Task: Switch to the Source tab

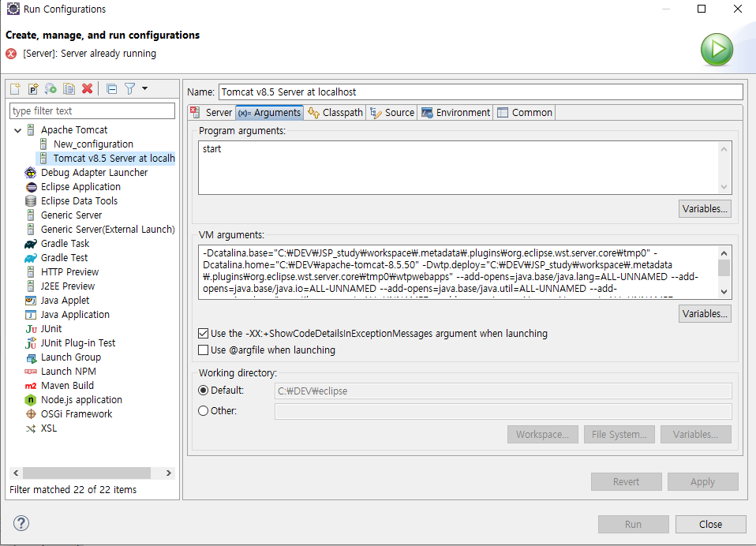Action: [392, 113]
